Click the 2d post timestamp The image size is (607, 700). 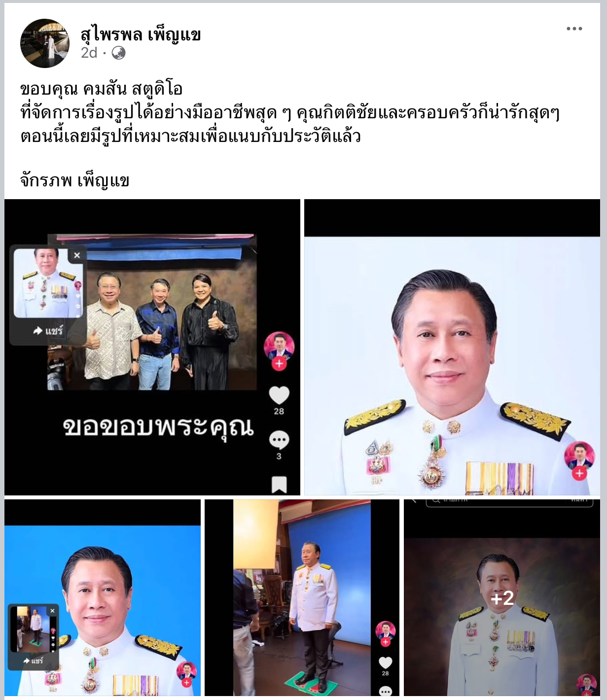89,53
